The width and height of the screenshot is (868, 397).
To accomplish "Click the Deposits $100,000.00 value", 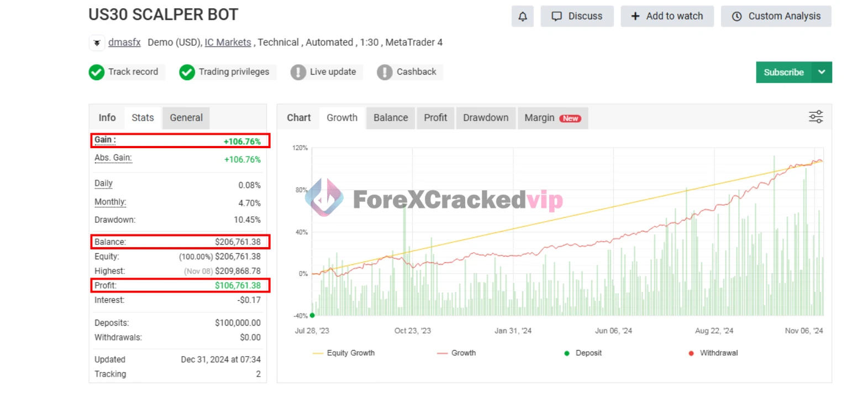I will click(x=238, y=323).
